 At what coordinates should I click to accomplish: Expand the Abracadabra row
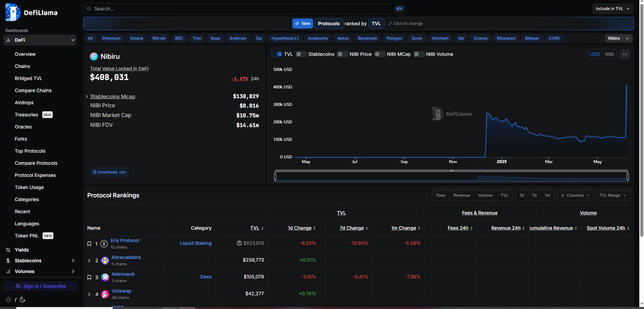coord(90,261)
